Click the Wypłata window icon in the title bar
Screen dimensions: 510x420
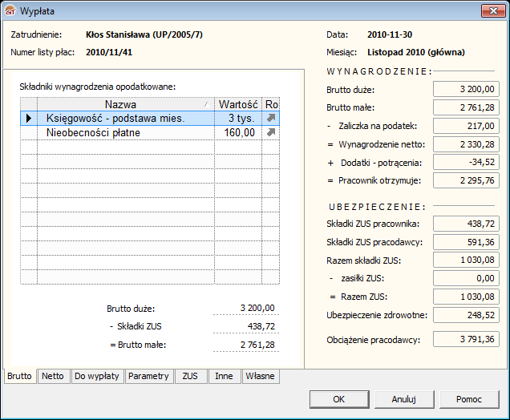tap(10, 10)
